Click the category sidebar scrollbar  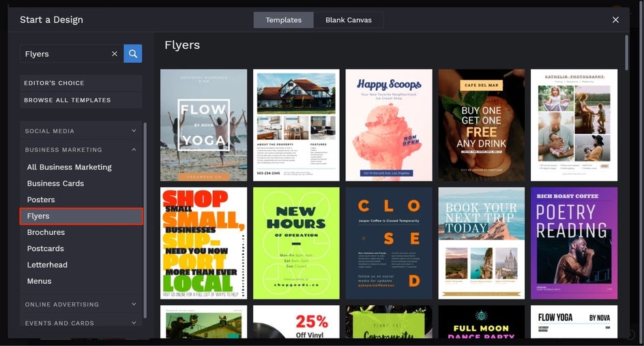(145, 220)
